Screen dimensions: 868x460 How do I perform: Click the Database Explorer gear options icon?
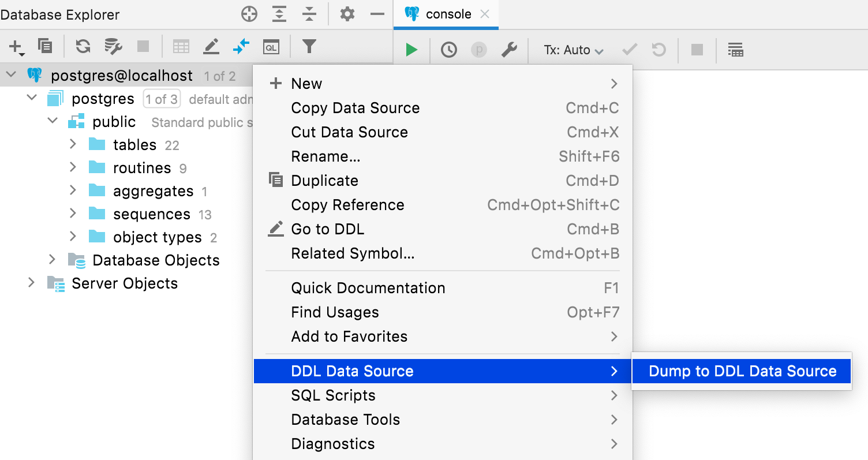pyautogui.click(x=347, y=14)
